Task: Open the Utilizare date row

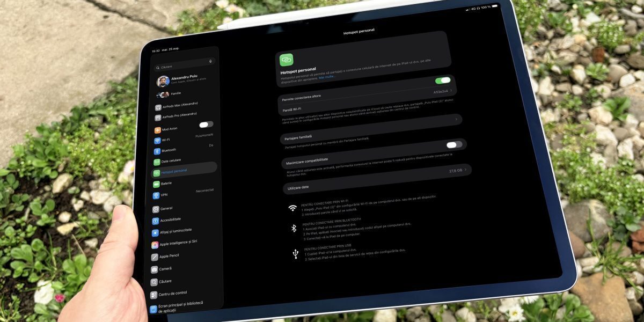Action: [x=377, y=178]
